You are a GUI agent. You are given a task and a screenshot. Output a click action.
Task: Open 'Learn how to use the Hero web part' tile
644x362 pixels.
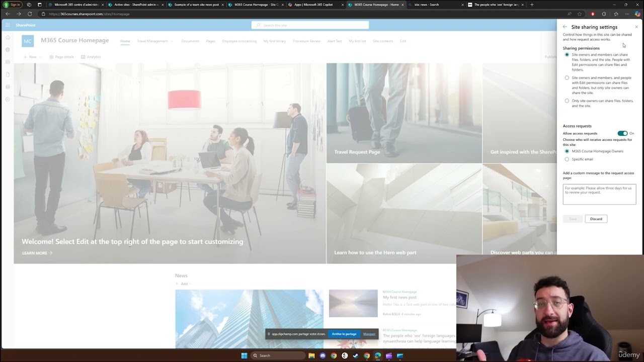click(404, 214)
